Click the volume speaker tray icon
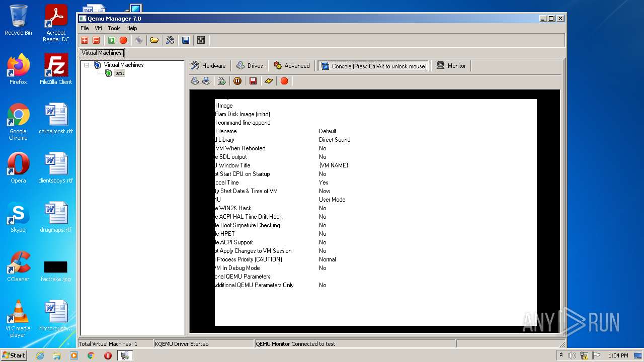 click(x=572, y=355)
